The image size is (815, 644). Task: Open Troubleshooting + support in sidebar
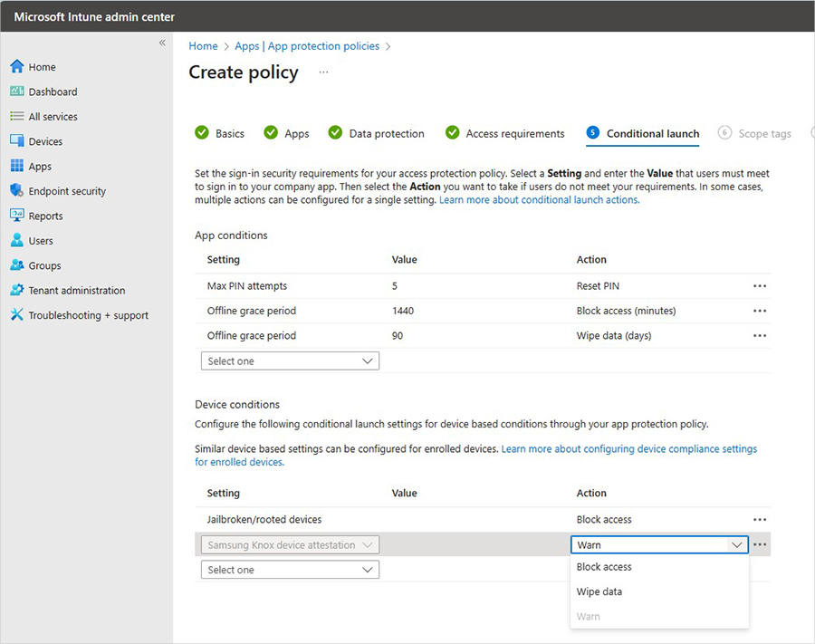click(x=89, y=315)
